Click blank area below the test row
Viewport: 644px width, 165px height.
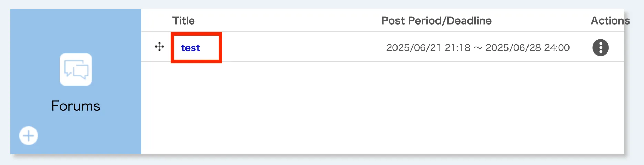pos(379,110)
